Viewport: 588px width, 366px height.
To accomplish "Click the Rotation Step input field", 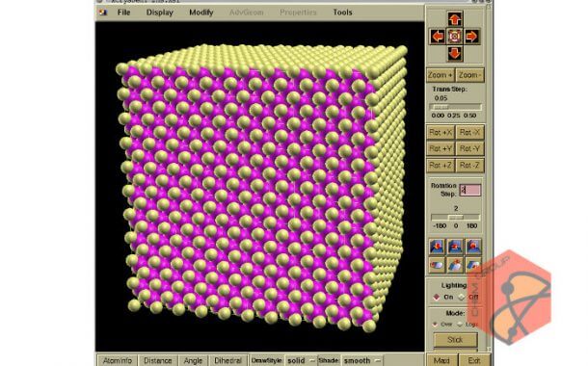I will (470, 190).
